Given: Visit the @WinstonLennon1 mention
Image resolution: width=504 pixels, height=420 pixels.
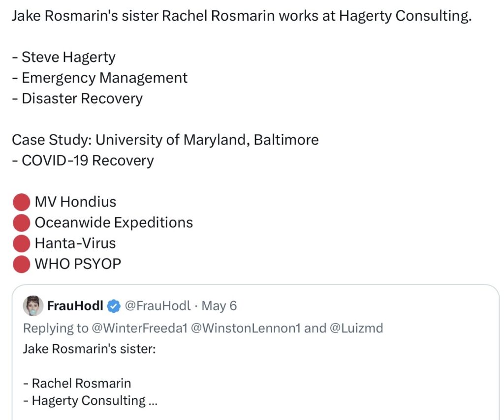Looking at the screenshot, I should pos(246,328).
